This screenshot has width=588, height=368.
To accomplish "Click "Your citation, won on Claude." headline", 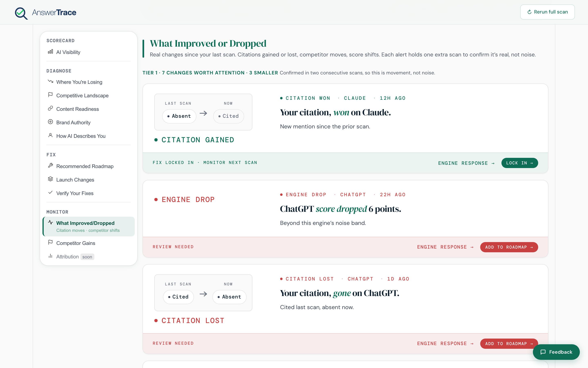I will (x=335, y=112).
